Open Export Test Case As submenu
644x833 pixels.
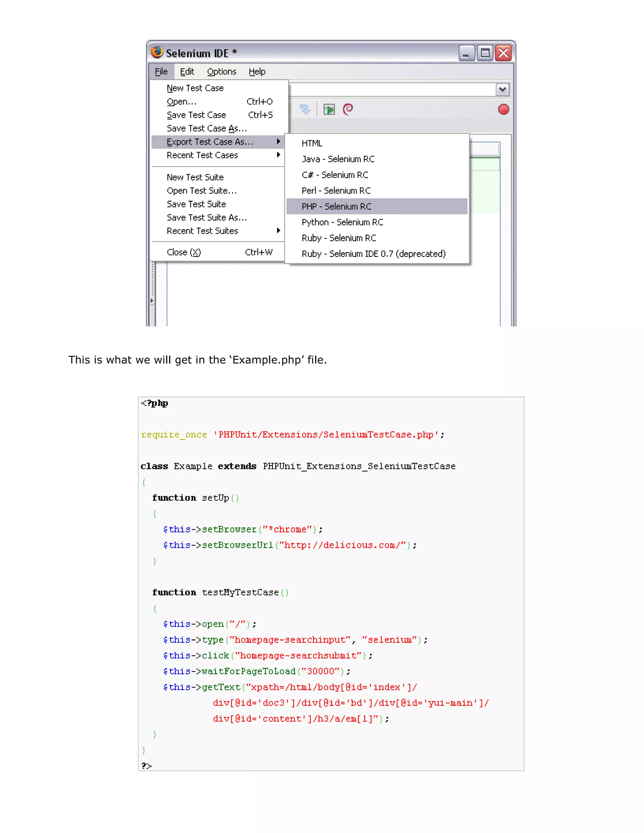click(210, 142)
